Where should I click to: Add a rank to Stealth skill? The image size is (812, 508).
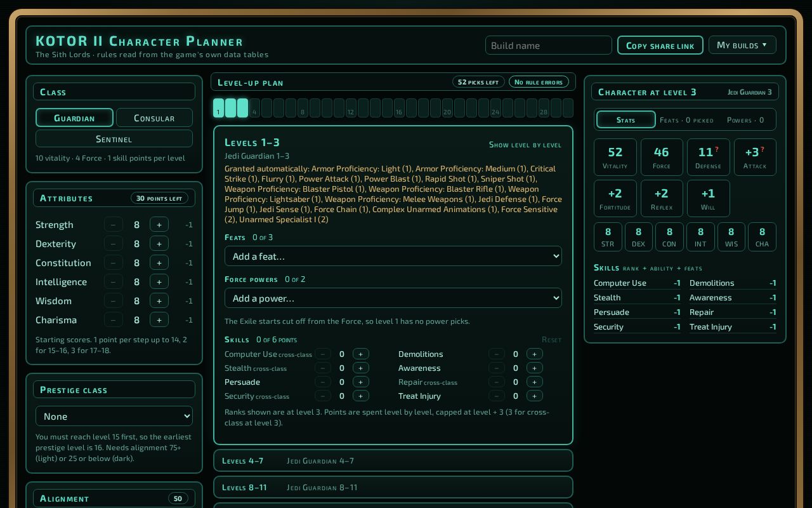pos(360,368)
